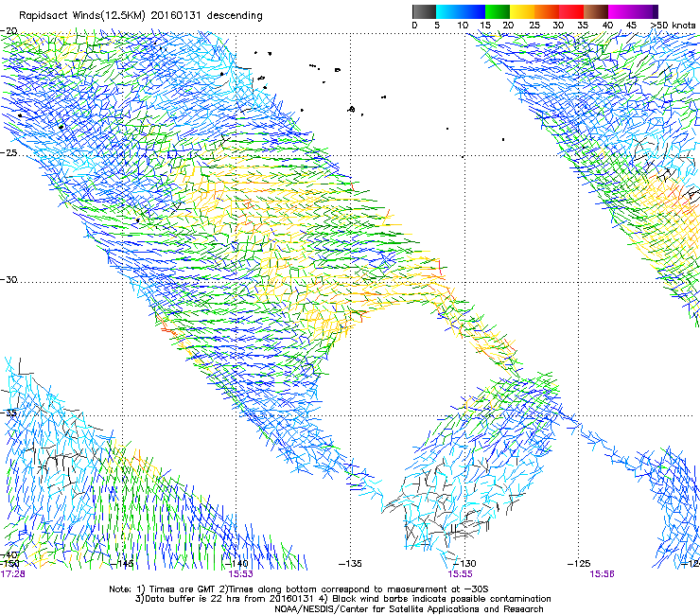700x615 pixels.
Task: Click the purple '15:55' pass time label
Action: point(461,574)
